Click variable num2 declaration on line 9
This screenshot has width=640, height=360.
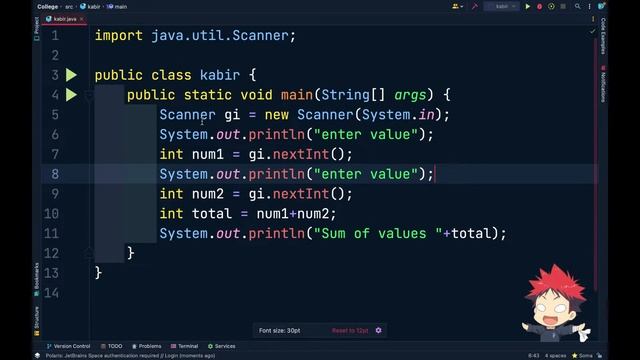(x=208, y=194)
